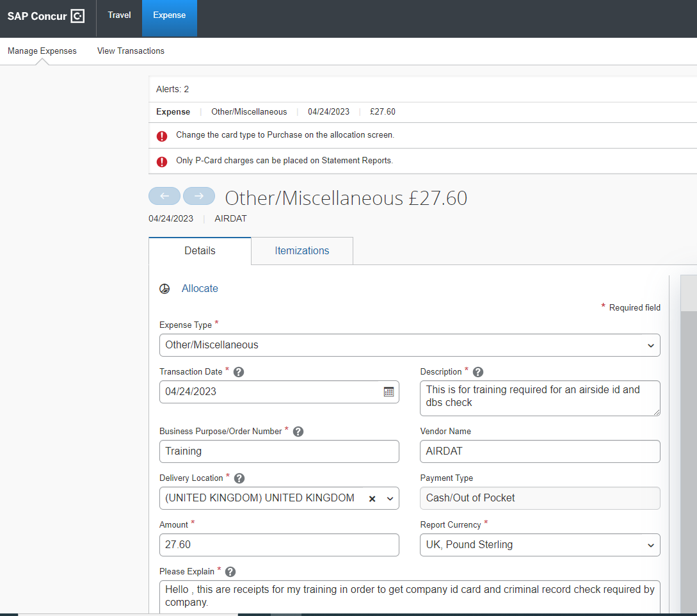Screen dimensions: 697x616
Task: Navigate to the next expense with the forward arrow
Action: coord(199,196)
